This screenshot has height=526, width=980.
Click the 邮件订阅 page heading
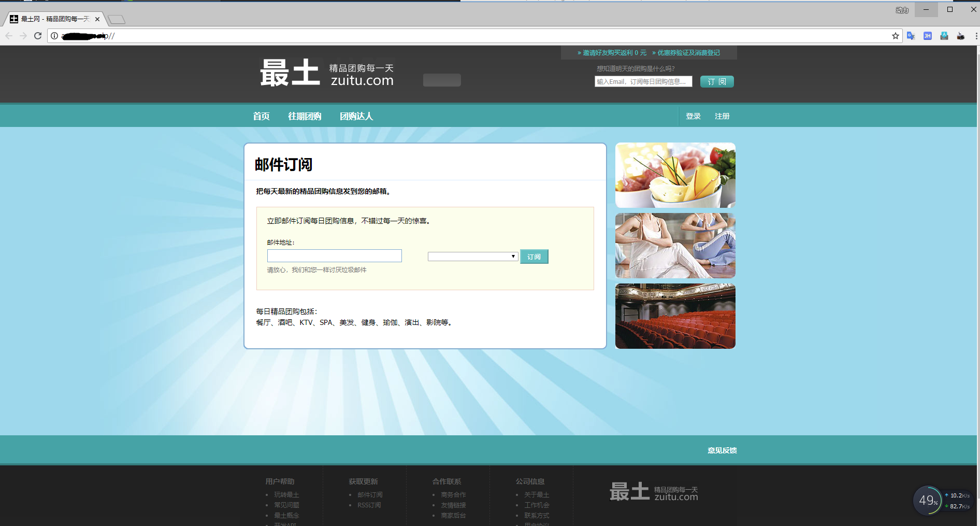pyautogui.click(x=283, y=164)
